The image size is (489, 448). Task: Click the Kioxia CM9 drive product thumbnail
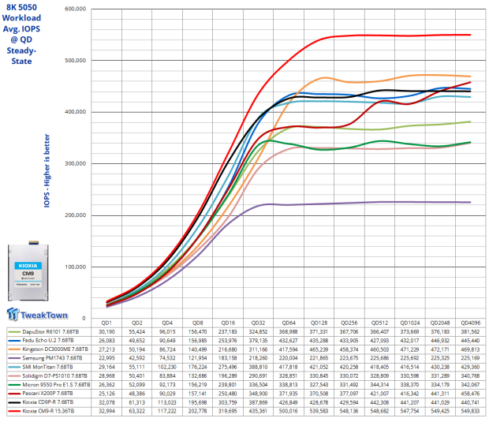[x=28, y=271]
